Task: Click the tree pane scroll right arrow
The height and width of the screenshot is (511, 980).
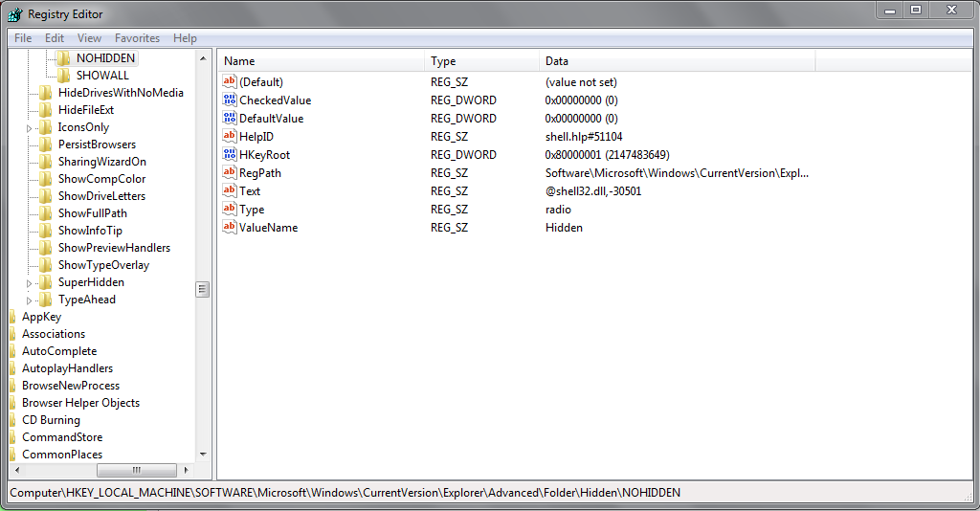Action: click(186, 470)
